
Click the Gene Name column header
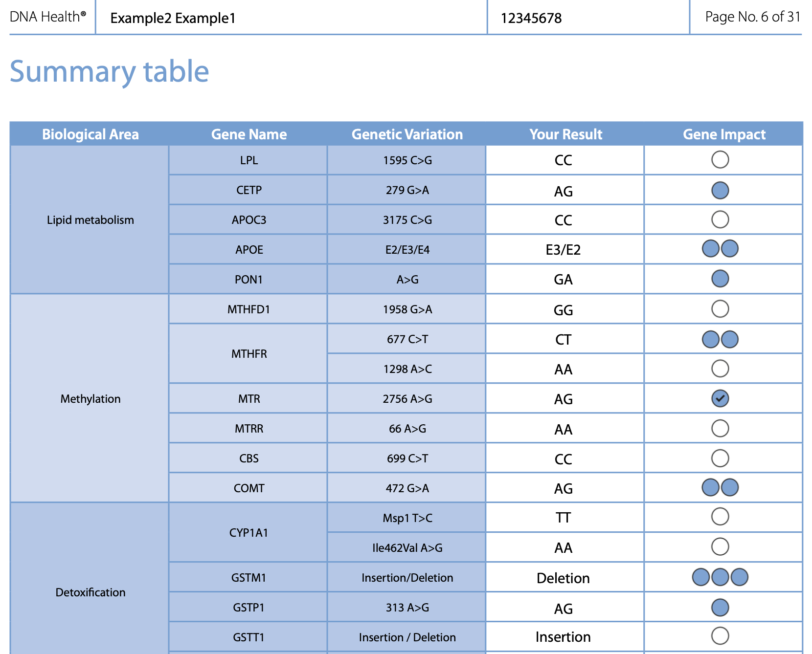[x=249, y=134]
